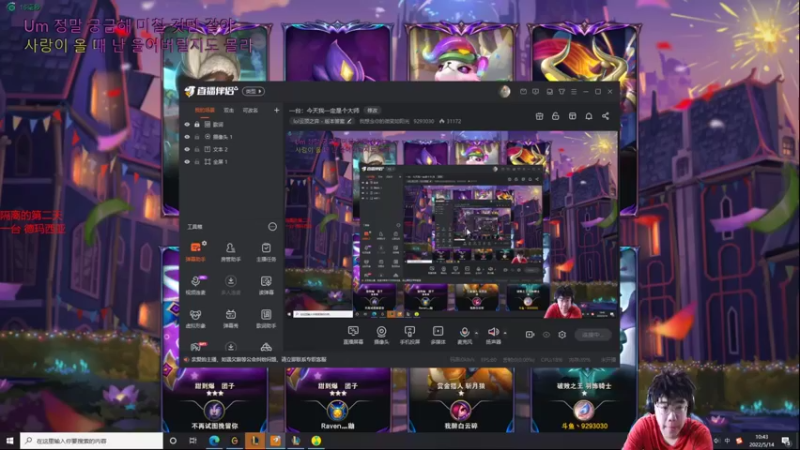The width and height of the screenshot is (800, 450).
Task: Toggle visibility of the 文本 2 source
Action: [x=187, y=149]
